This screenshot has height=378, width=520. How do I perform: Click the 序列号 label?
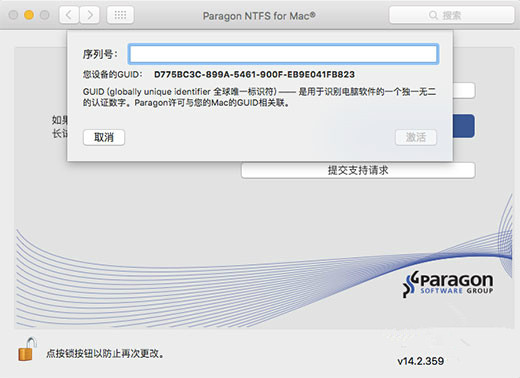click(x=100, y=54)
